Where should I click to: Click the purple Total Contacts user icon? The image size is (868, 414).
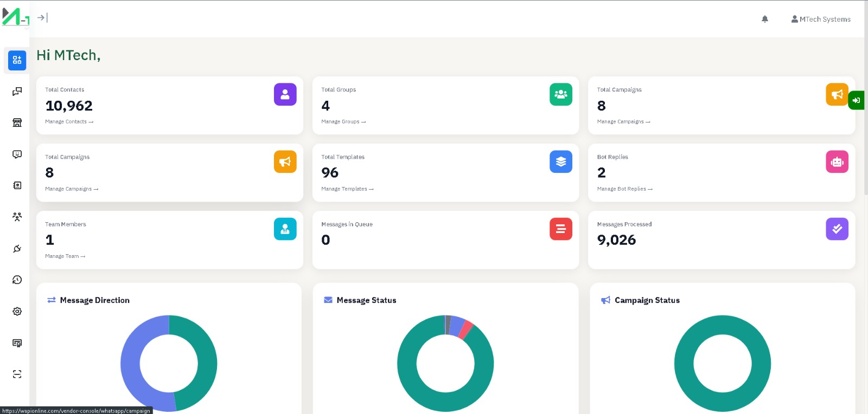pyautogui.click(x=285, y=94)
